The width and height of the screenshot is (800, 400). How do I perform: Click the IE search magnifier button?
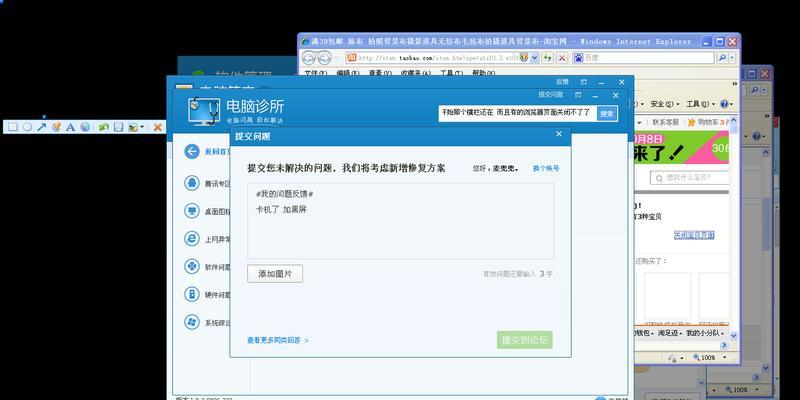point(722,58)
